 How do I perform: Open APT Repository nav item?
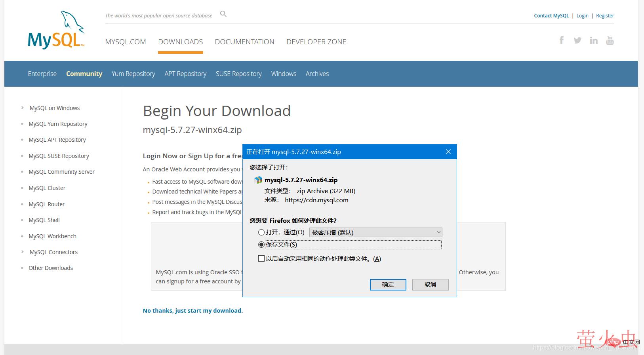(186, 74)
